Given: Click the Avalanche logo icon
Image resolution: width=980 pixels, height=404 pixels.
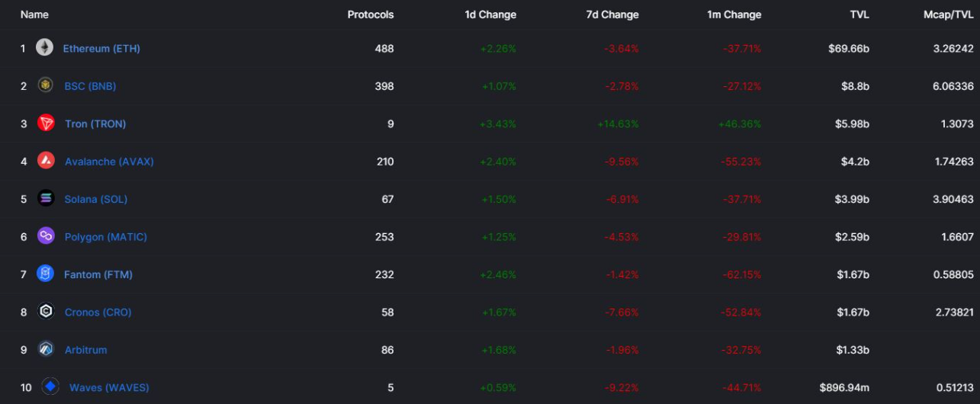Looking at the screenshot, I should 46,161.
